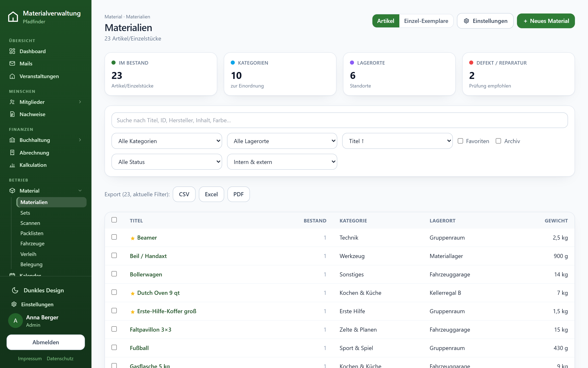Open the Bollerwagen item link
588x368 pixels.
click(146, 274)
